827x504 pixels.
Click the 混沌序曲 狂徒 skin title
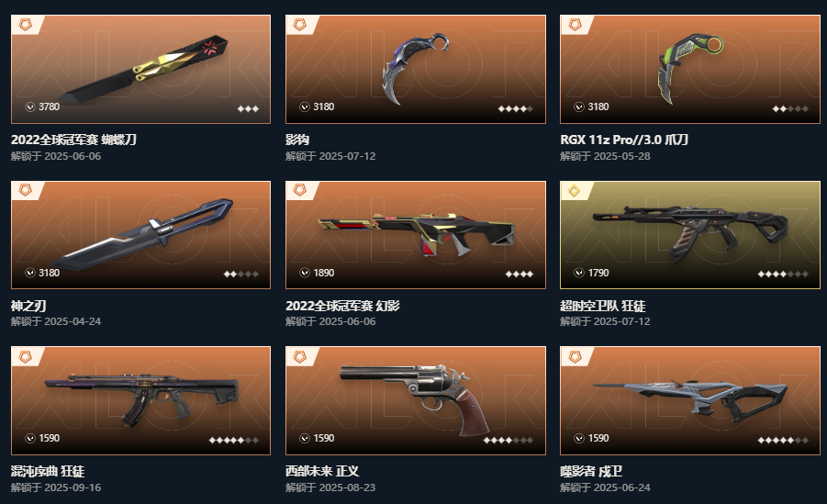(48, 471)
